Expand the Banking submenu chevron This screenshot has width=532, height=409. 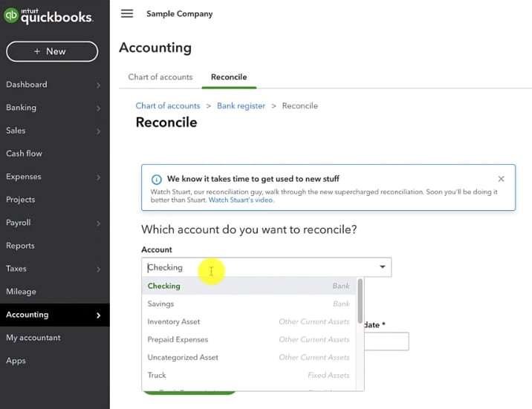(x=98, y=108)
